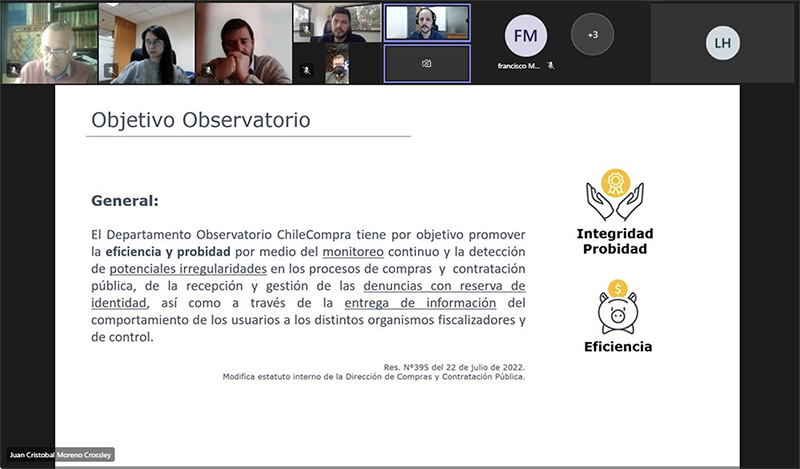This screenshot has width=800, height=469.
Task: Click the 'Res. Nº395 del 22 de julio de 2022.' line
Action: tap(454, 367)
